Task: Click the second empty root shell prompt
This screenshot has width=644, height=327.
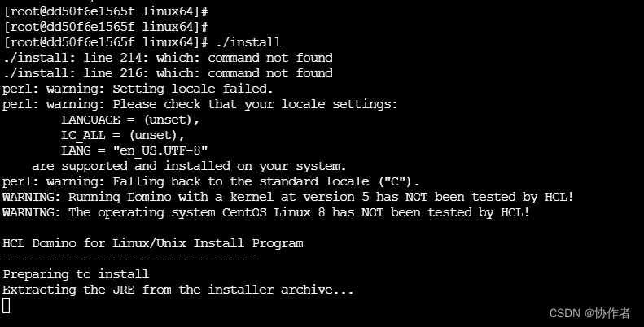Action: 105,27
